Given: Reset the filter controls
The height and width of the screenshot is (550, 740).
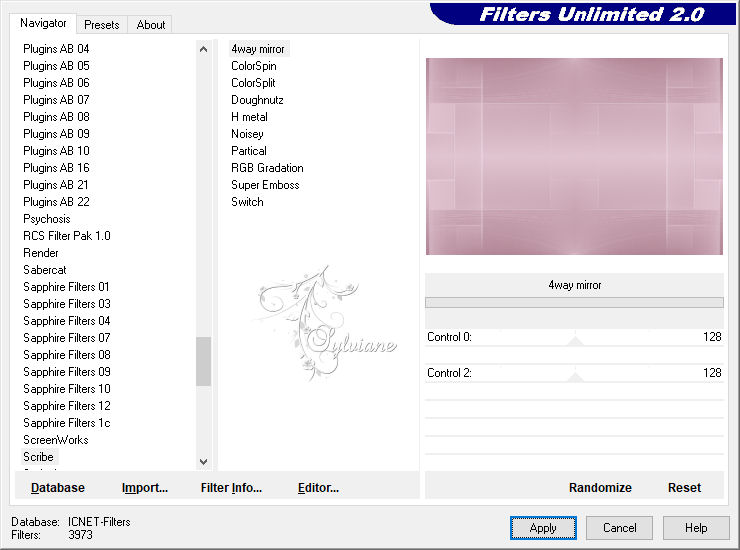Looking at the screenshot, I should click(x=684, y=488).
